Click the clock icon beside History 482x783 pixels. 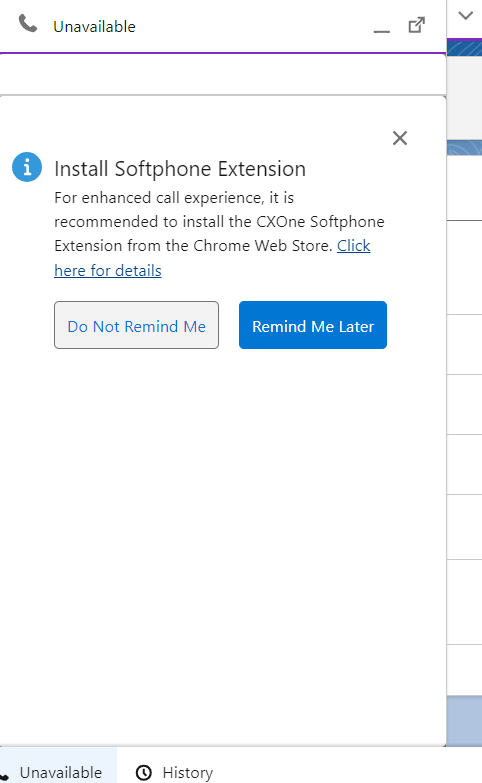pos(144,773)
